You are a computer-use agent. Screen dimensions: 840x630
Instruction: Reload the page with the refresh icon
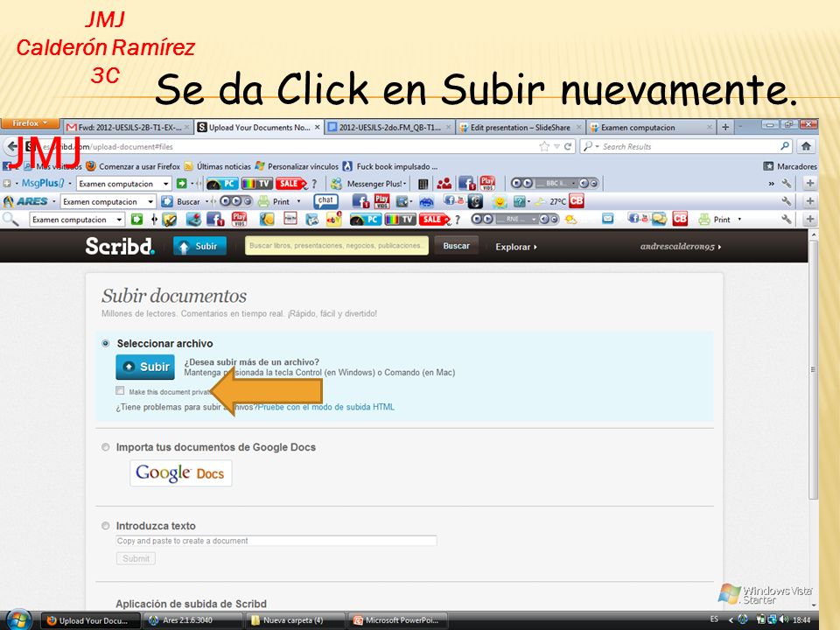tap(568, 146)
